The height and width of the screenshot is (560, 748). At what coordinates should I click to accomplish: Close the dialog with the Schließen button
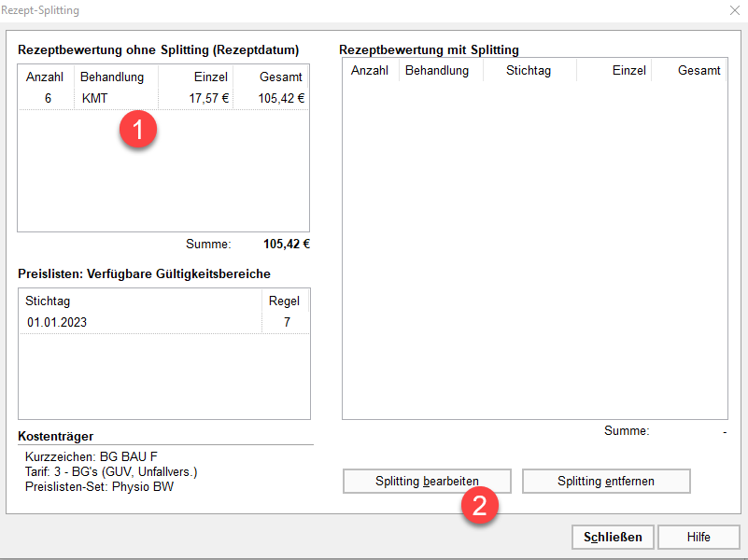(613, 537)
